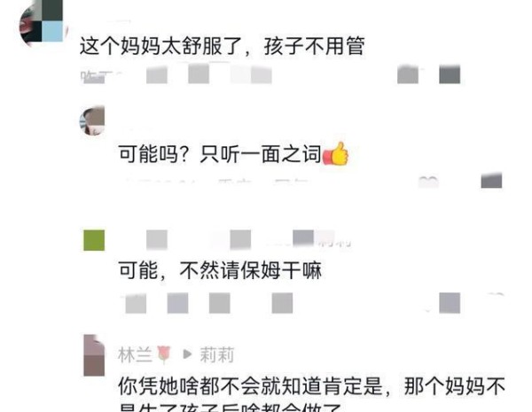Tap the faint heart icon under 只听一面之词 comment
Screen dimensions: 532x412
[x=428, y=182]
